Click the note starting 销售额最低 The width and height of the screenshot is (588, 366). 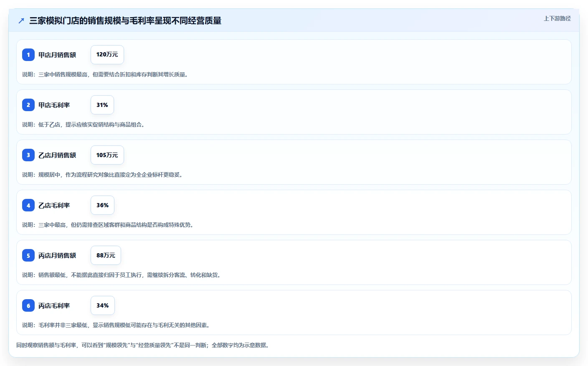122,275
